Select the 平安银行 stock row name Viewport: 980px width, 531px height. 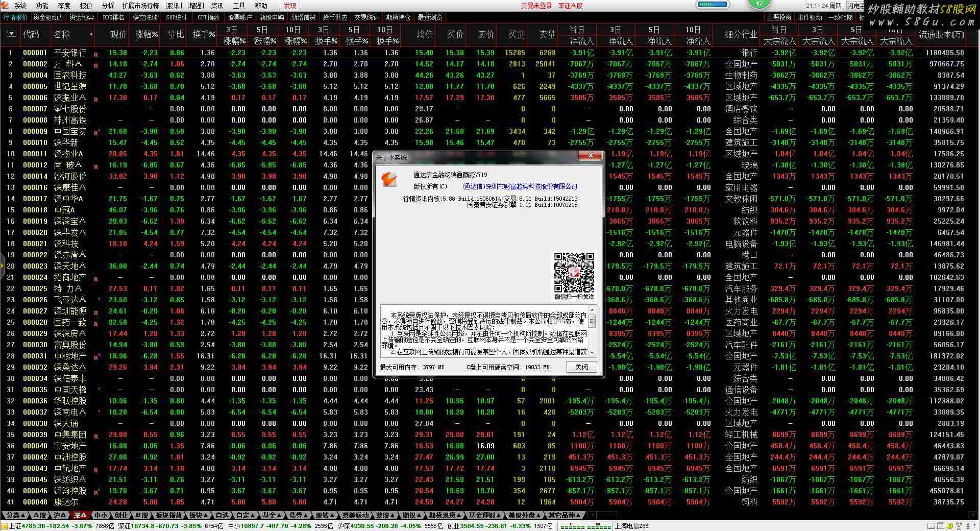click(70, 53)
